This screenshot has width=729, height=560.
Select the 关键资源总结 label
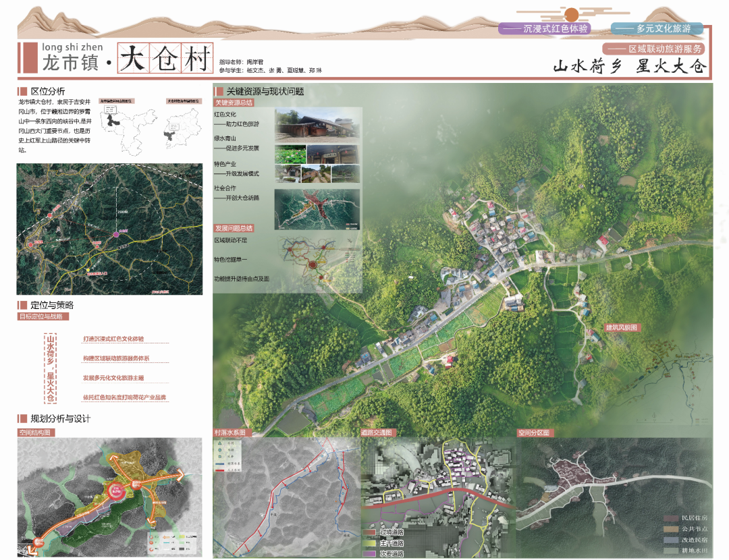[x=234, y=103]
